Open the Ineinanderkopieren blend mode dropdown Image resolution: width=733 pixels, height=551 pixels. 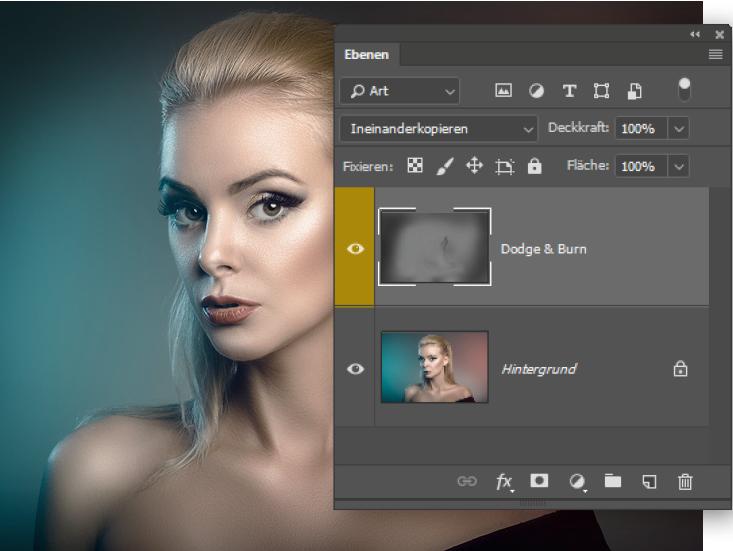click(x=439, y=129)
